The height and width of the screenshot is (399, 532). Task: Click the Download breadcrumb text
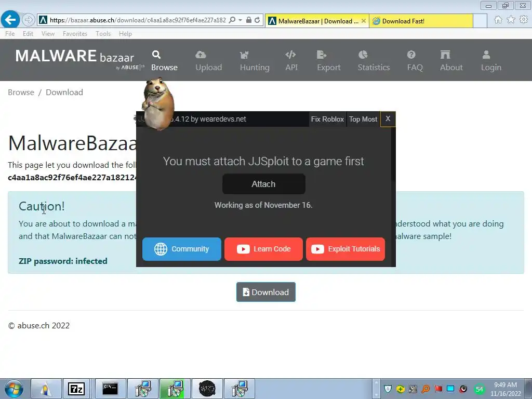(x=64, y=92)
